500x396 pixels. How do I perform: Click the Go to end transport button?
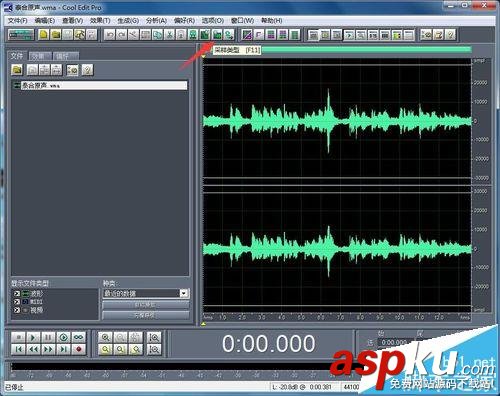(63, 349)
